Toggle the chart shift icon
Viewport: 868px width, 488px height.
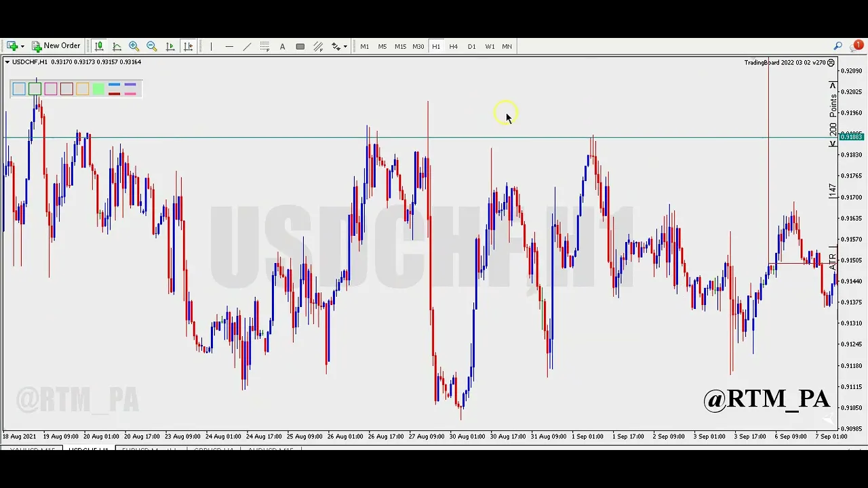tap(188, 46)
